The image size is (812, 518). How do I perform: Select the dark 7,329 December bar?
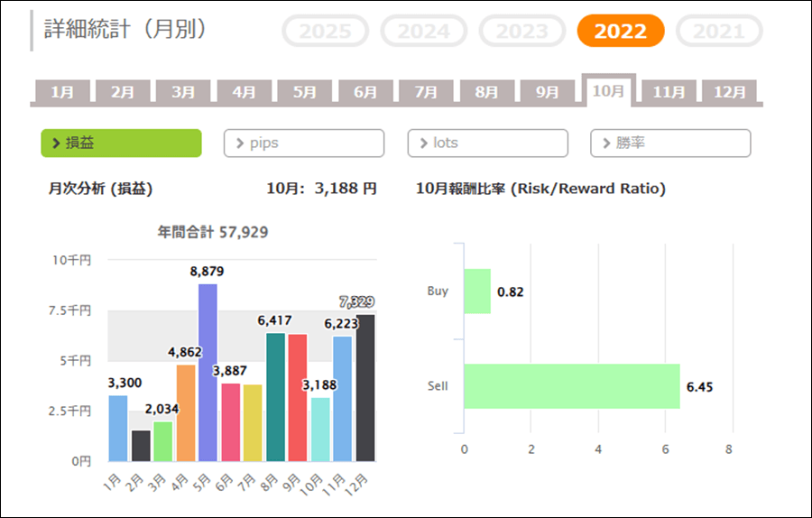tap(365, 387)
